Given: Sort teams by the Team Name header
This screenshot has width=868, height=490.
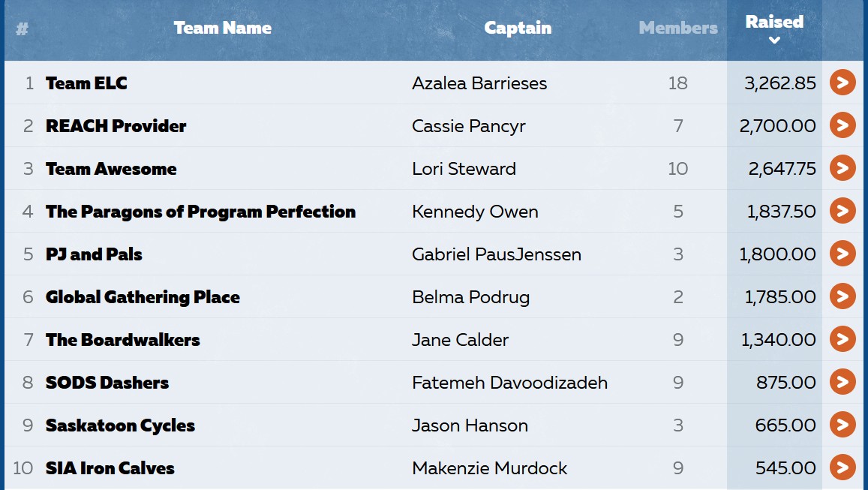Looking at the screenshot, I should [223, 28].
